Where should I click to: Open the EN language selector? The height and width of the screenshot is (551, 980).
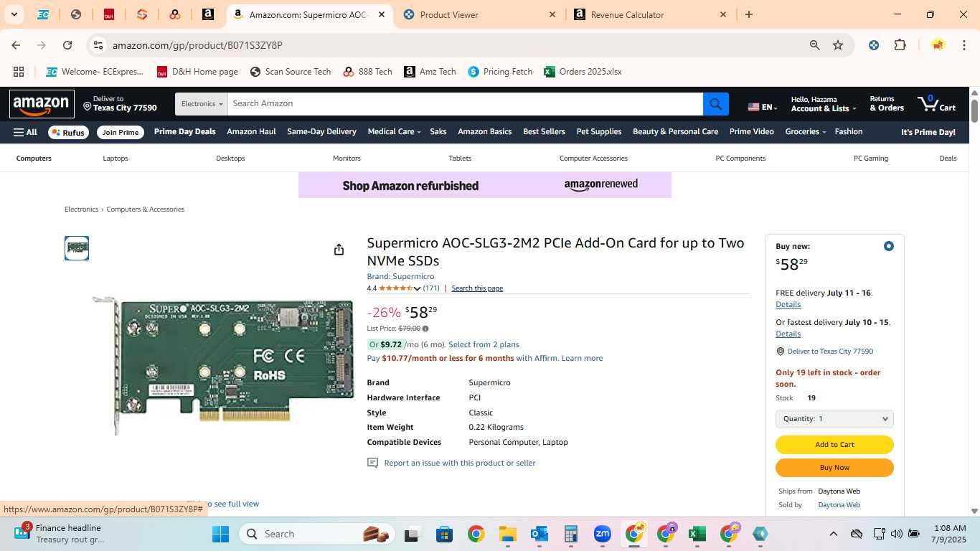(x=763, y=107)
